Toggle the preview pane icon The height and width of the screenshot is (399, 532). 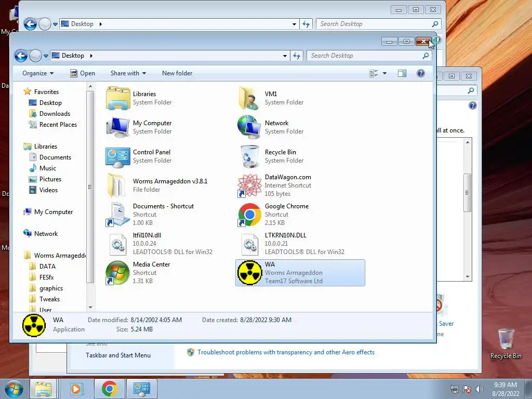click(402, 73)
